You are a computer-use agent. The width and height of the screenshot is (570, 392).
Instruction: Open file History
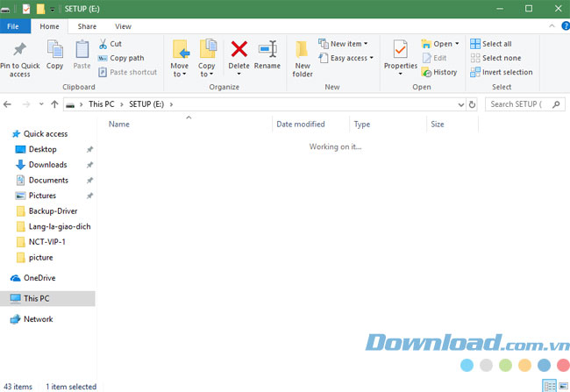point(439,73)
